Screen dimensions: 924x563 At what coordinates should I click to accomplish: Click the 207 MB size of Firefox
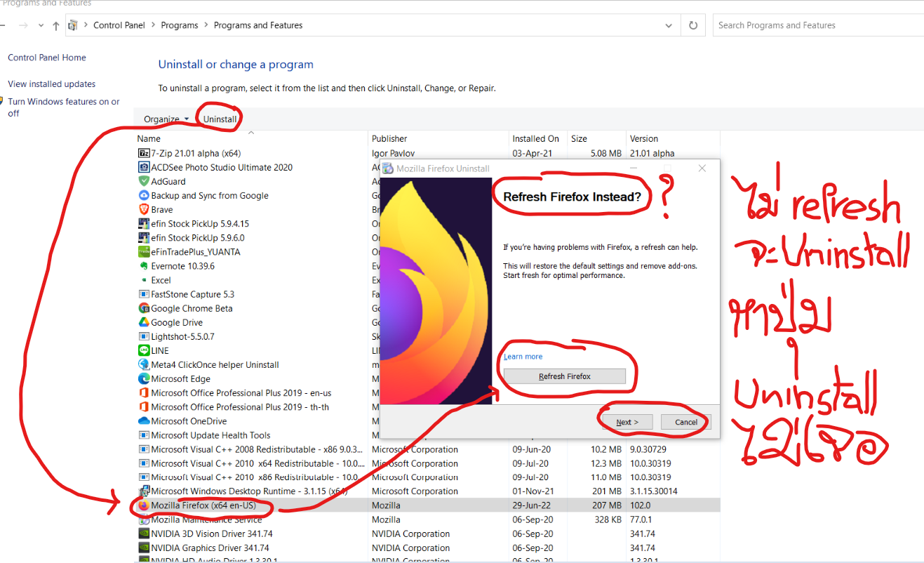[607, 505]
